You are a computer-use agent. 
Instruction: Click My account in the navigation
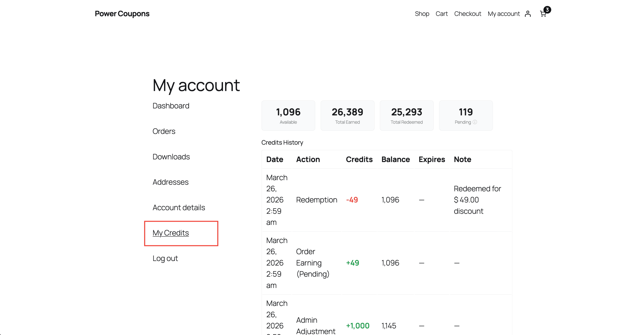[504, 14]
